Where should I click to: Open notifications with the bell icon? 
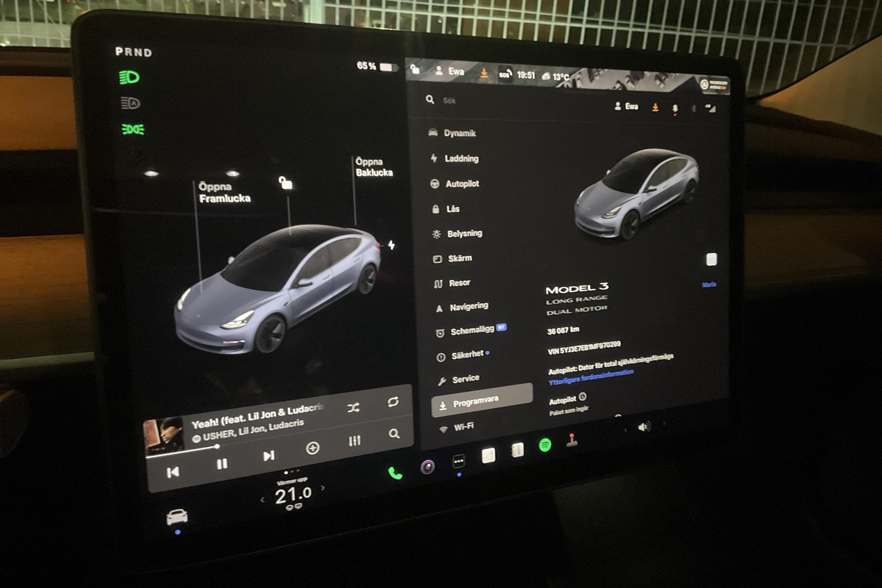pyautogui.click(x=675, y=109)
